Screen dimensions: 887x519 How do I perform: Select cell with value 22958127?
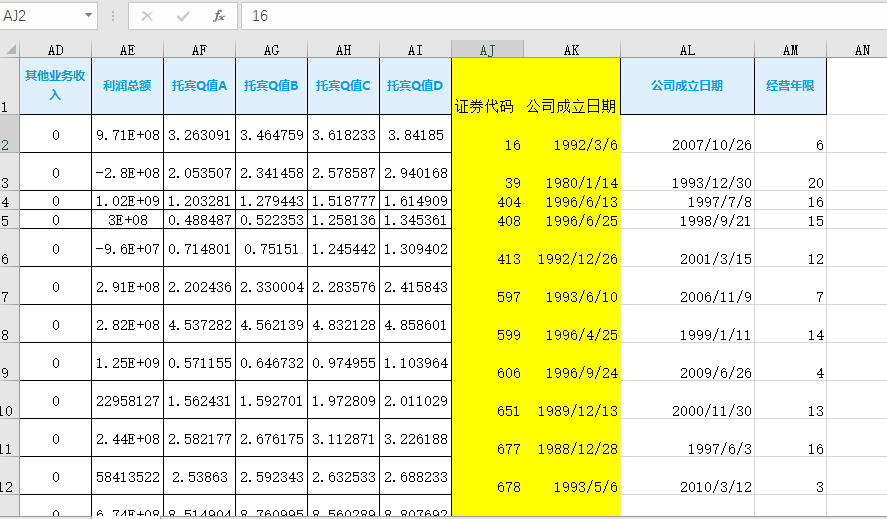(127, 400)
